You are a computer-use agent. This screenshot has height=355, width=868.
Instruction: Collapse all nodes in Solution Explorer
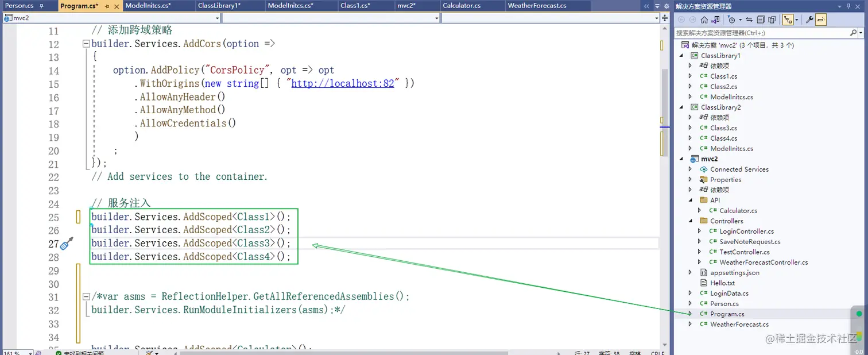click(x=761, y=20)
